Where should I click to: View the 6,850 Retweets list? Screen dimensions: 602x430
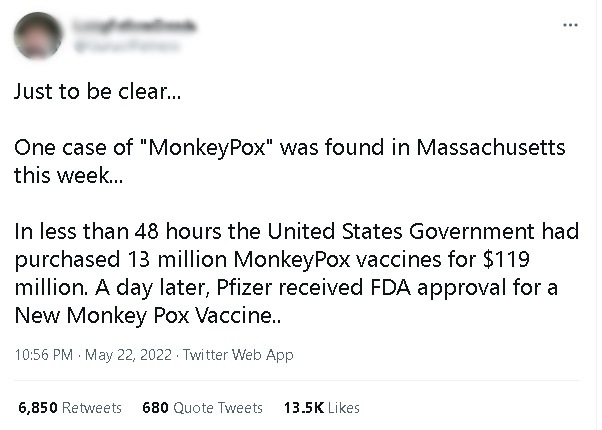[x=70, y=408]
